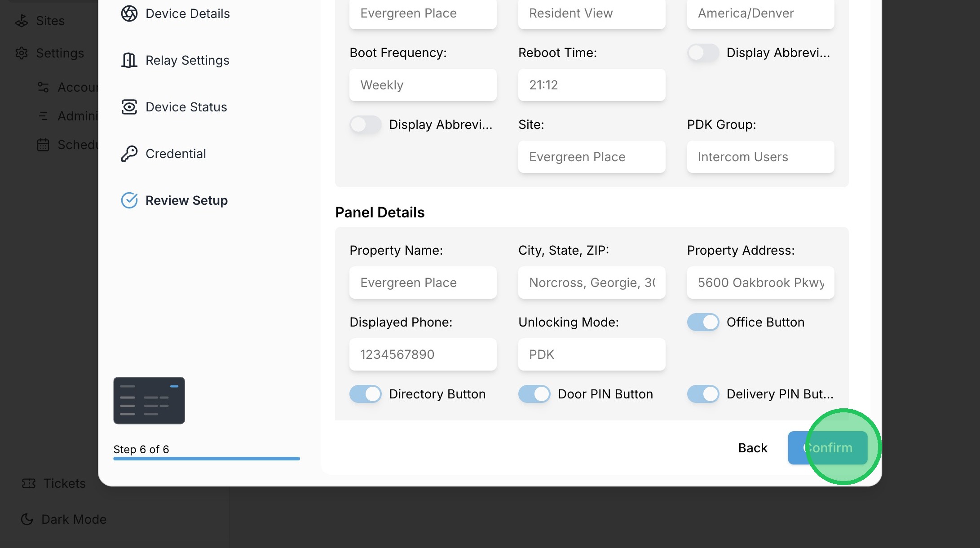Viewport: 980px width, 548px height.
Task: Go to the Relay Settings step
Action: [x=187, y=60]
